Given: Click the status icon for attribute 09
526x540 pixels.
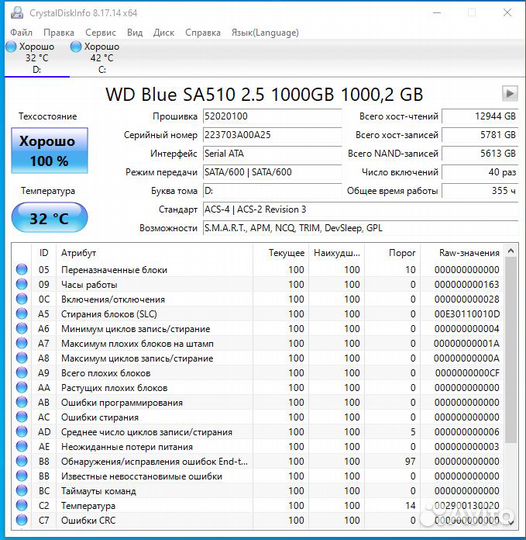Looking at the screenshot, I should pyautogui.click(x=22, y=284).
